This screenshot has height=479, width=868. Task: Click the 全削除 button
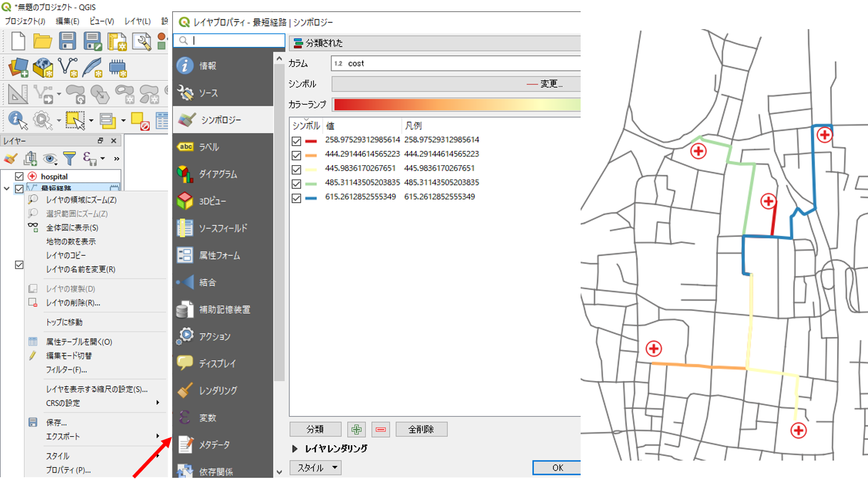click(x=421, y=429)
